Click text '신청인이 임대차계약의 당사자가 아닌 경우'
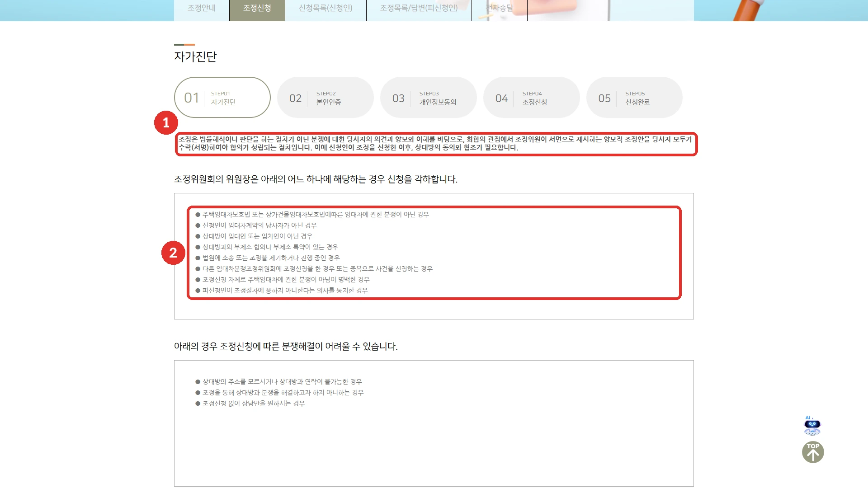 259,225
